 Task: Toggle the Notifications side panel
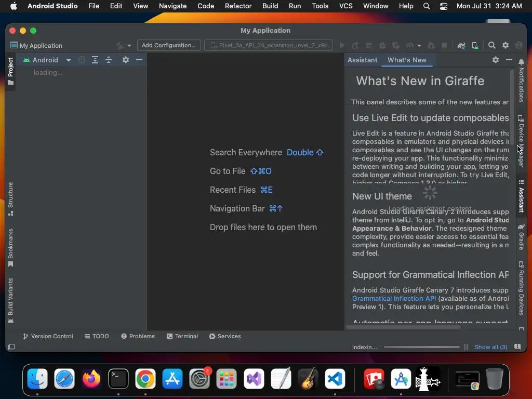point(521,81)
